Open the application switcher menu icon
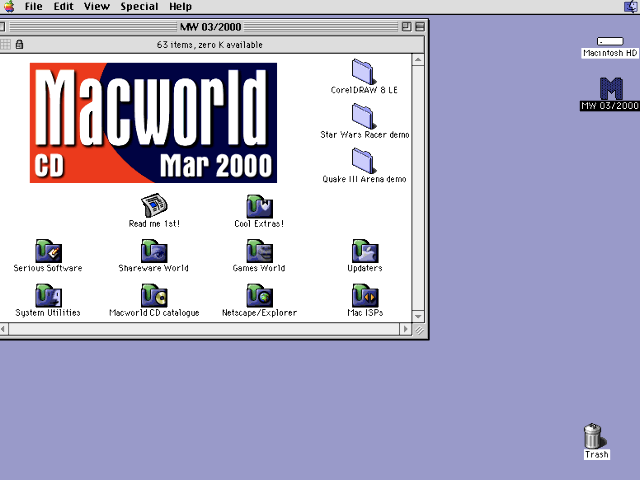This screenshot has width=640, height=480. pos(631,7)
